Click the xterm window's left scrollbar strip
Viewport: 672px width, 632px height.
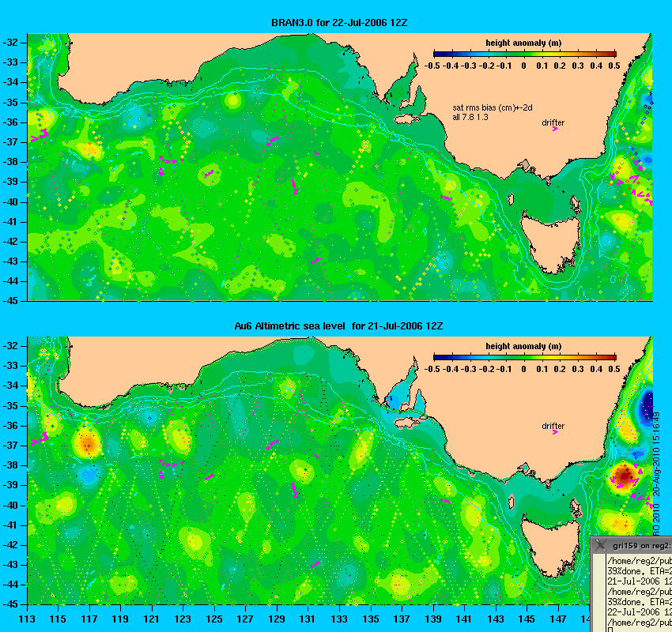599,592
